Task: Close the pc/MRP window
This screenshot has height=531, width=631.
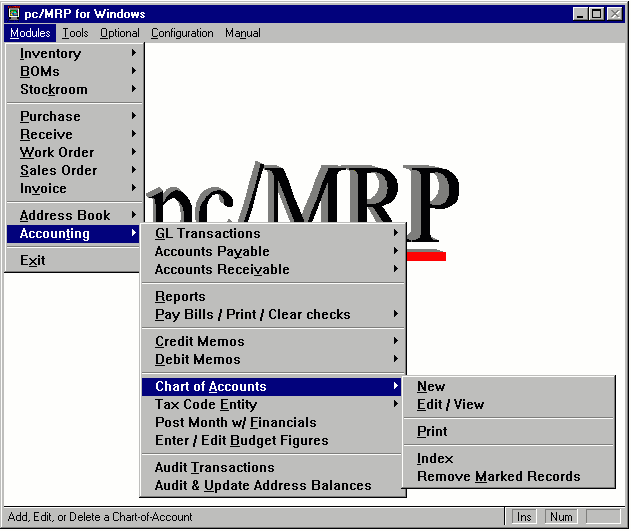Action: point(615,14)
